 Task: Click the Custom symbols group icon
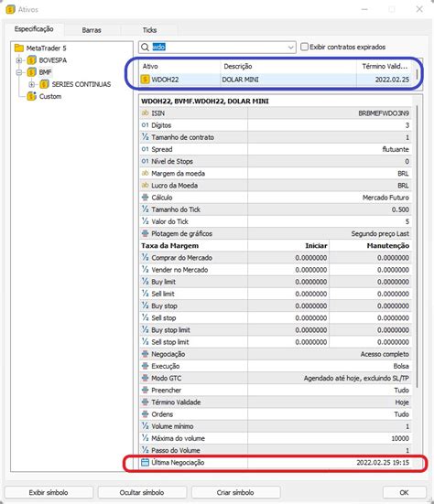click(x=31, y=96)
